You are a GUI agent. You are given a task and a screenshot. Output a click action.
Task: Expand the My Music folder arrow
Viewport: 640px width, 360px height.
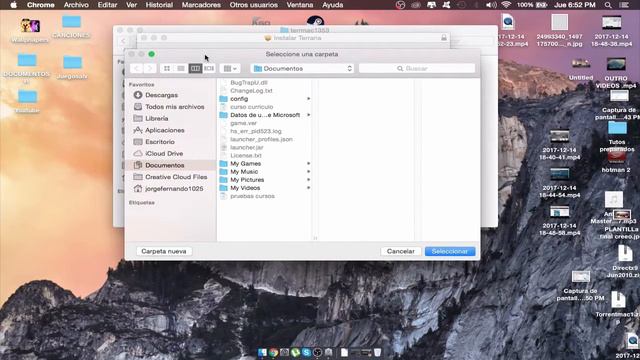pos(309,172)
